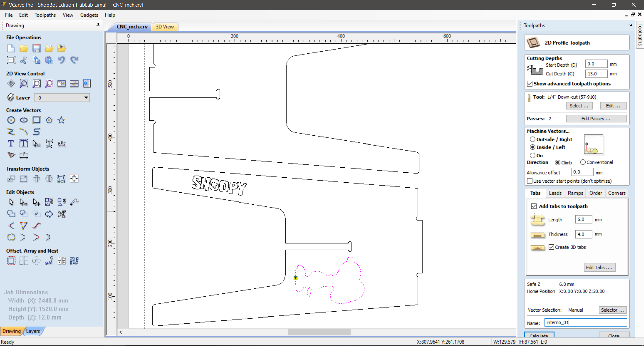Click the tab Length input field

[x=583, y=219]
